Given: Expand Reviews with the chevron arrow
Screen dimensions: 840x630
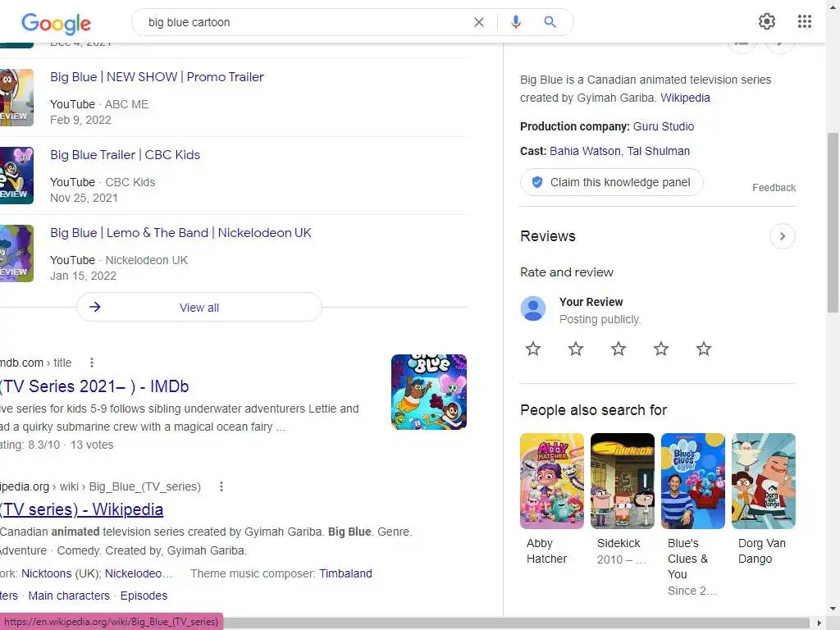Looking at the screenshot, I should (782, 236).
